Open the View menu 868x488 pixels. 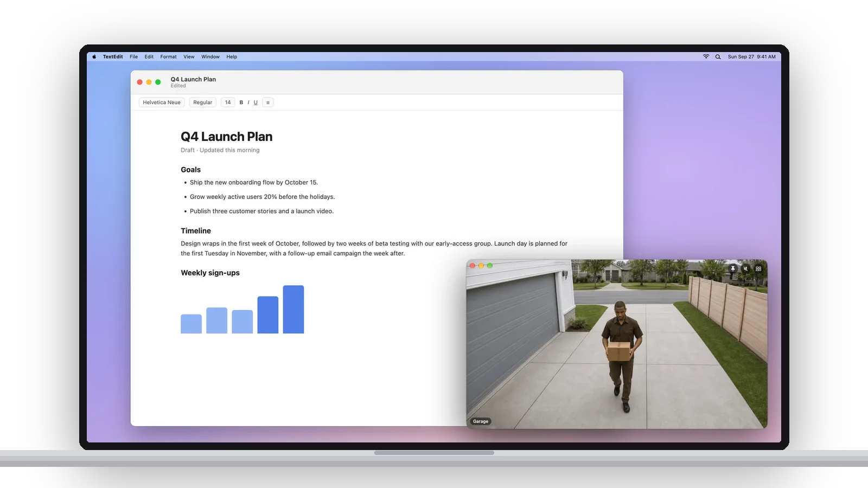[189, 56]
